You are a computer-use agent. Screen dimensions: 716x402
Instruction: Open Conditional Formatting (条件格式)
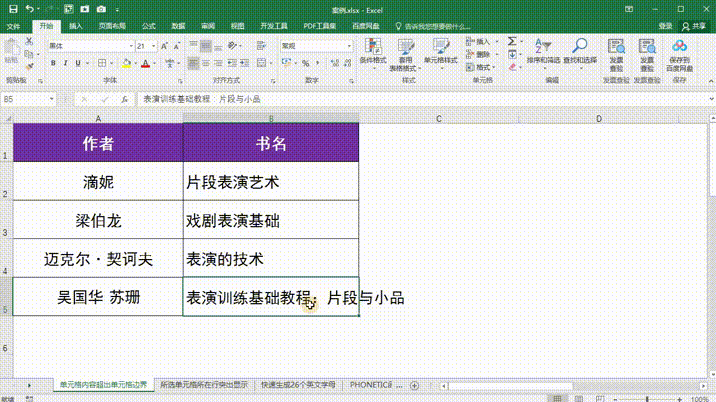(373, 54)
